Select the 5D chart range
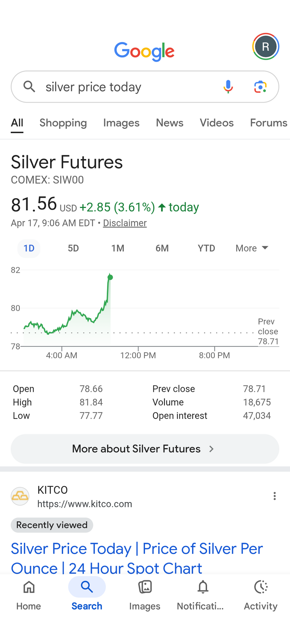290x644 pixels. coord(73,248)
